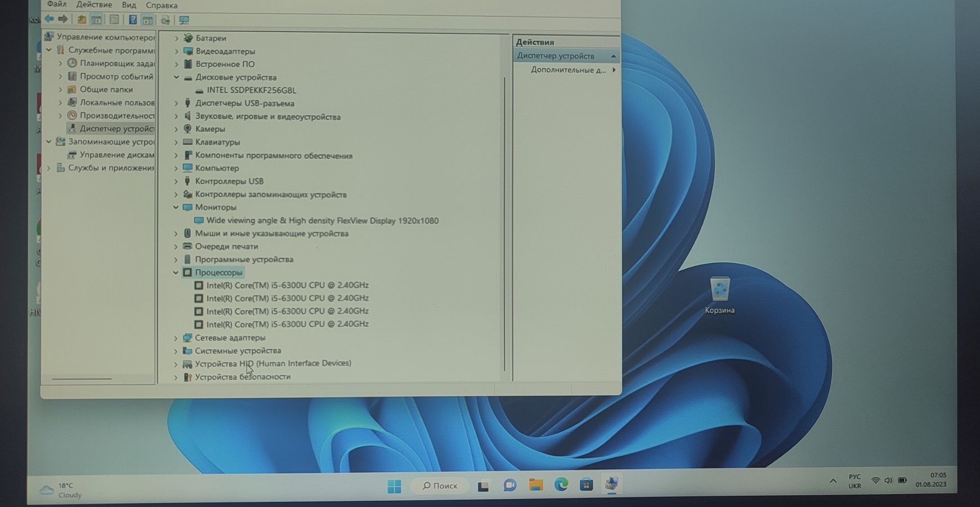Open Управление дисками in left tree
Screen dimensions: 980x507
click(117, 155)
